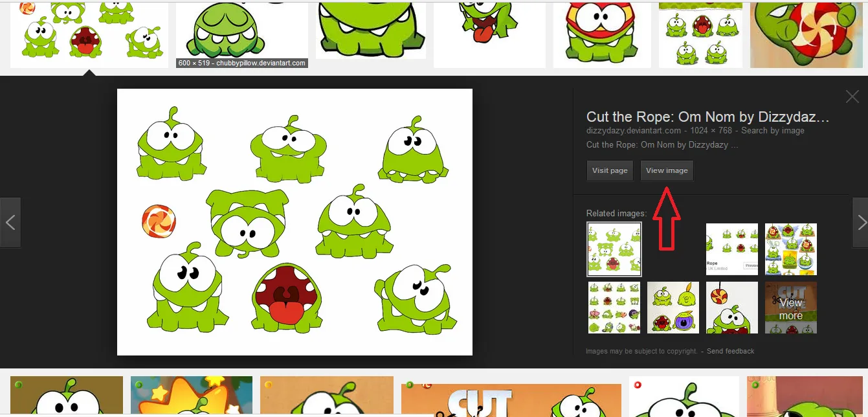
Task: Select bottom-row white-background thumbnail with a red dot
Action: 684,396
